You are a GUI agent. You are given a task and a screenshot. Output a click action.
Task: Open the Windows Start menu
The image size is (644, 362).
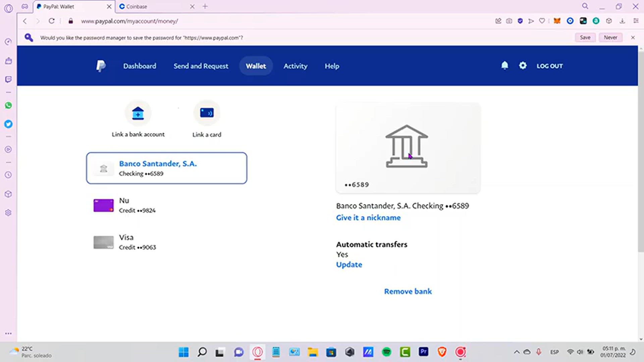point(183,352)
